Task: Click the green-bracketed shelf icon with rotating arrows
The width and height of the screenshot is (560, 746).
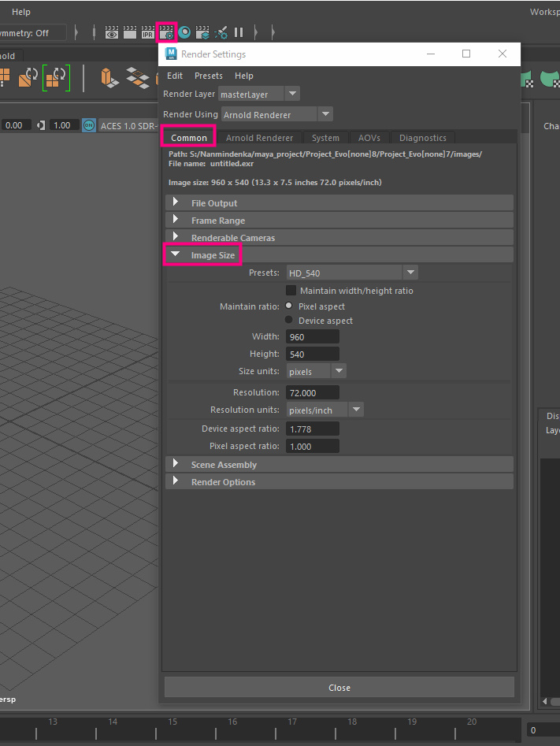Action: tap(56, 77)
